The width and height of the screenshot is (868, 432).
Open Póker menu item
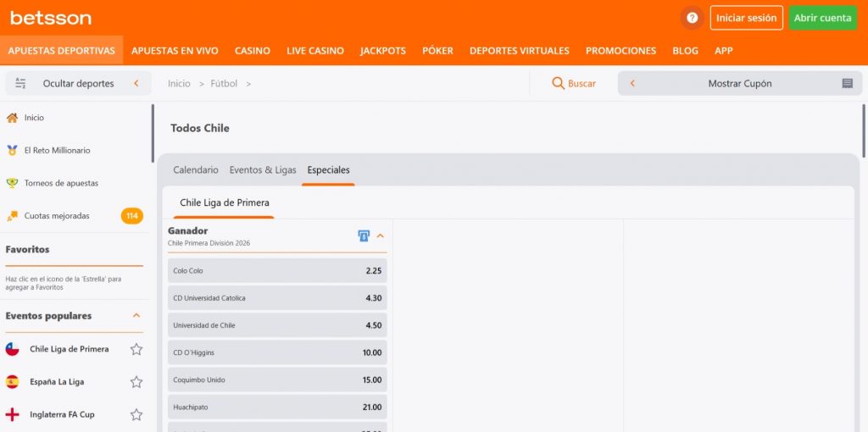click(x=438, y=50)
